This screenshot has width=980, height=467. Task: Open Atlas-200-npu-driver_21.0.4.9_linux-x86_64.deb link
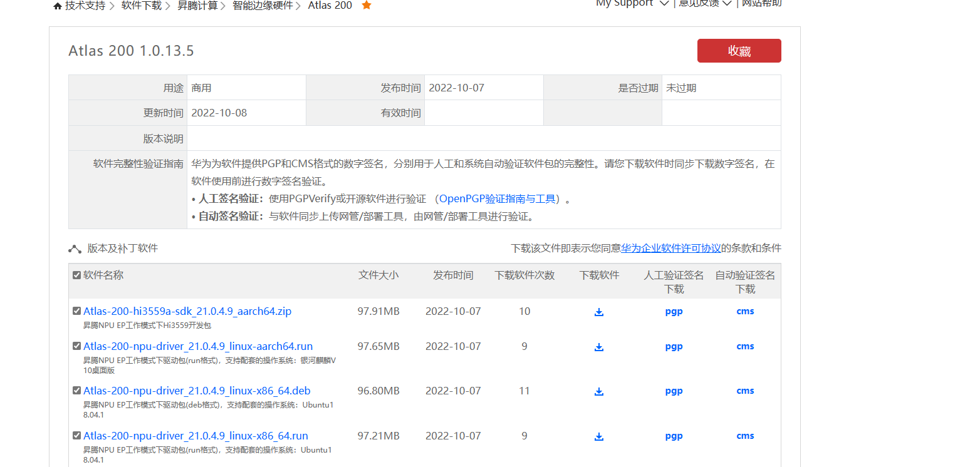click(197, 391)
